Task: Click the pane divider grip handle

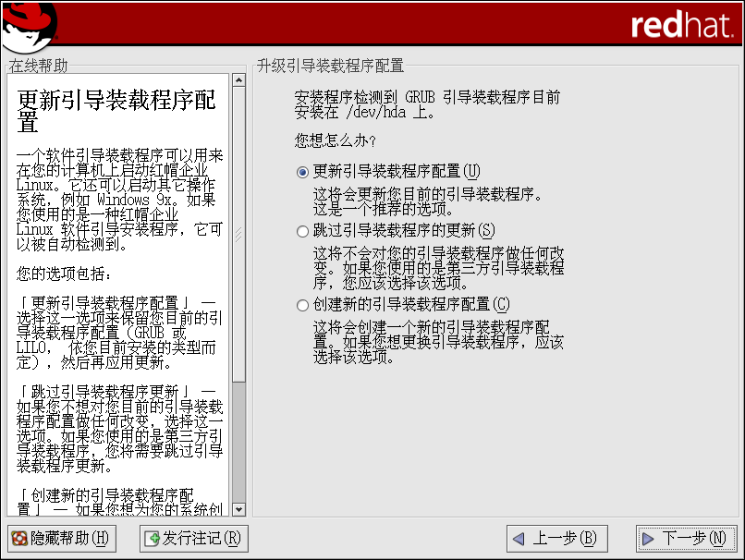Action: coord(239,234)
